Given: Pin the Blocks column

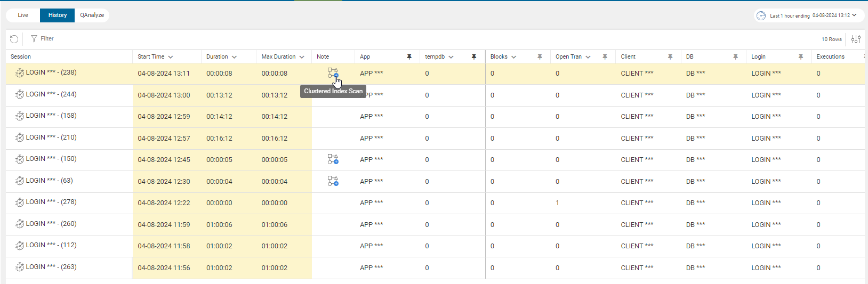Looking at the screenshot, I should click(540, 56).
